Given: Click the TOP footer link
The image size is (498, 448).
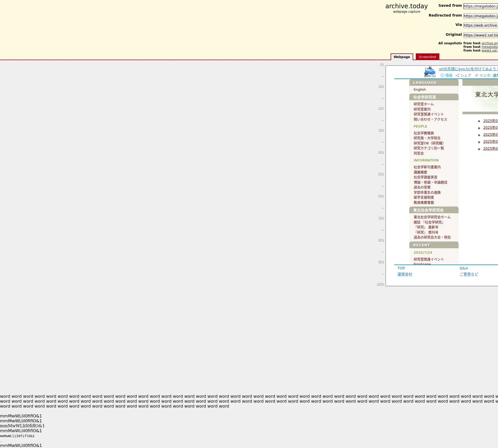Looking at the screenshot, I should (x=401, y=268).
